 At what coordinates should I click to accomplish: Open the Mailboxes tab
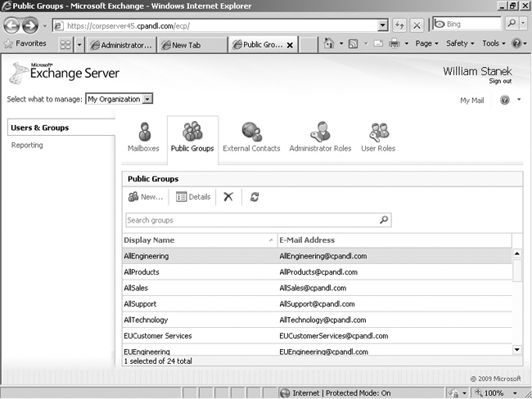(143, 137)
